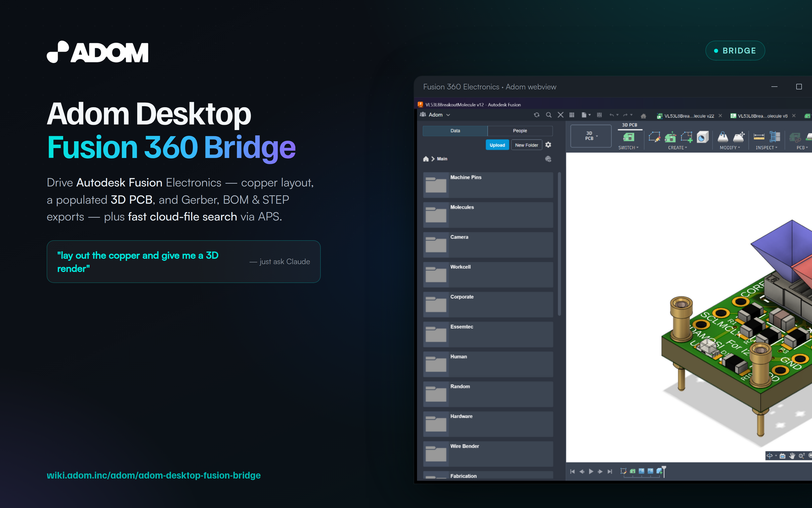This screenshot has height=508, width=812.
Task: Open the Camera folder
Action: (488, 245)
